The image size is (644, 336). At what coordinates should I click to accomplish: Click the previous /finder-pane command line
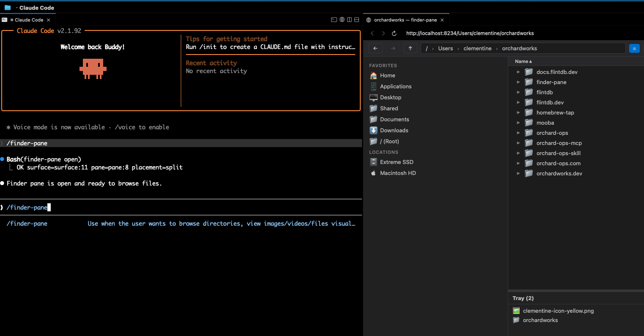coord(181,143)
